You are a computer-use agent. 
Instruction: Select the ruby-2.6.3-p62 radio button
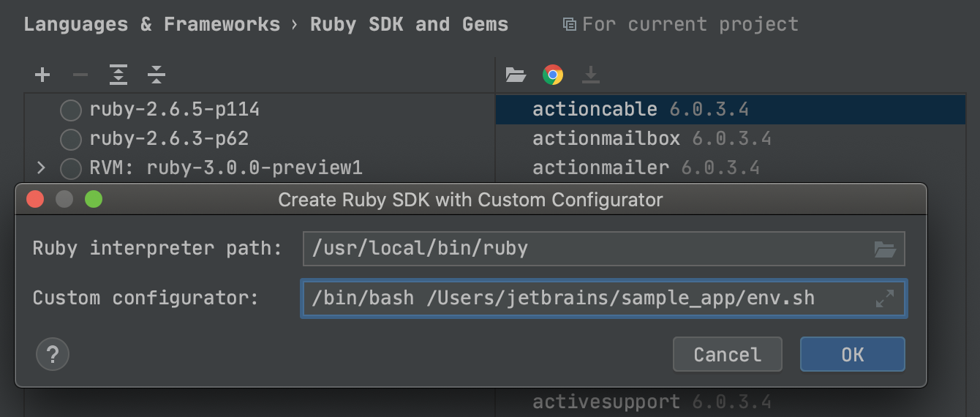(71, 139)
